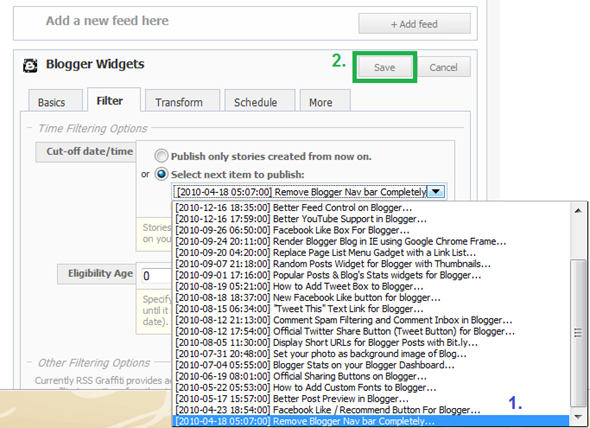Click the Blogger Widgets feed title
Viewport: 590px width, 428px height.
(95, 64)
